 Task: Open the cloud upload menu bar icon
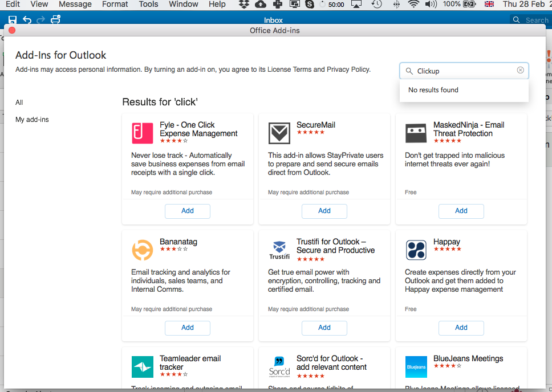[261, 4]
